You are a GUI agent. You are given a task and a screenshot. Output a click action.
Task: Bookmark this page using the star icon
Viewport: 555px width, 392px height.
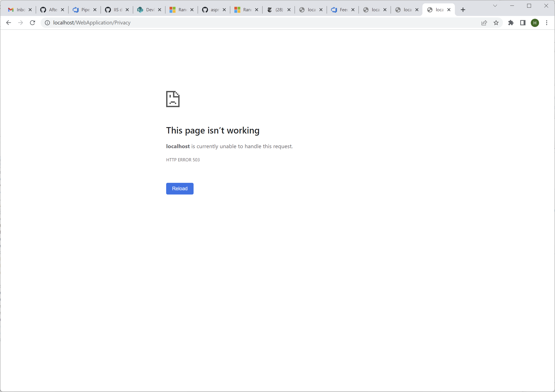point(496,23)
